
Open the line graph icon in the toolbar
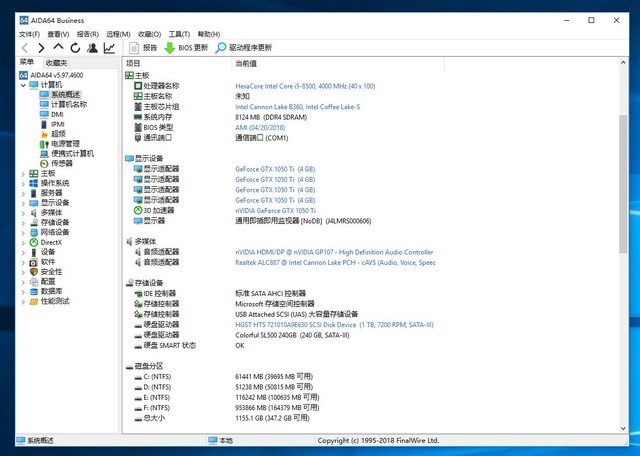[109, 48]
